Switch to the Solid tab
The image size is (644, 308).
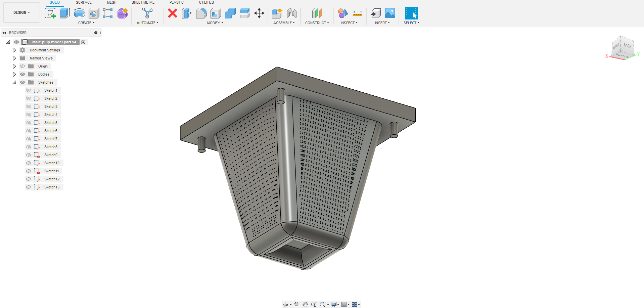[x=55, y=2]
